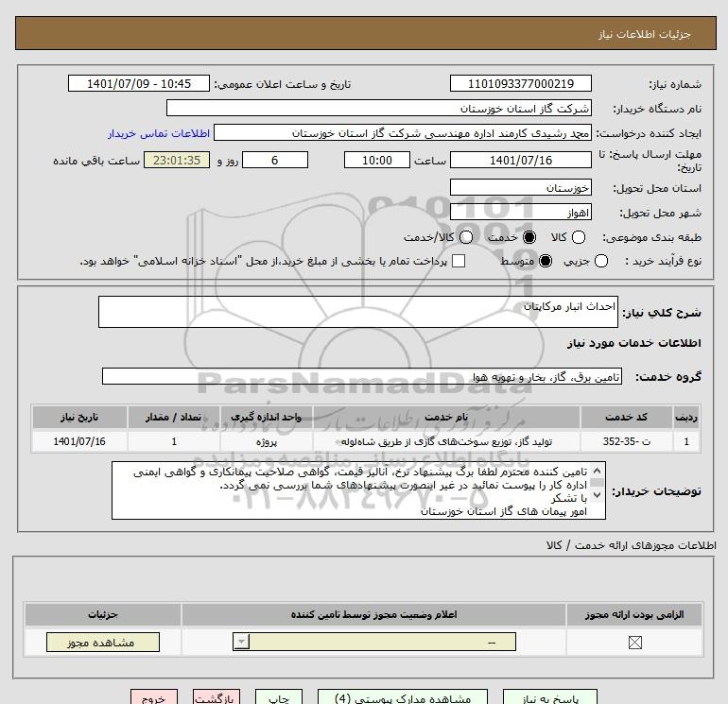The height and width of the screenshot is (704, 728).
Task: Click service code cell ت -35-352
Action: tap(626, 441)
